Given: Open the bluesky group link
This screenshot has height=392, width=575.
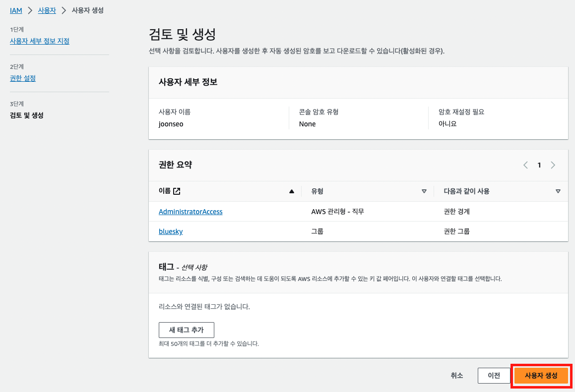Looking at the screenshot, I should click(171, 231).
